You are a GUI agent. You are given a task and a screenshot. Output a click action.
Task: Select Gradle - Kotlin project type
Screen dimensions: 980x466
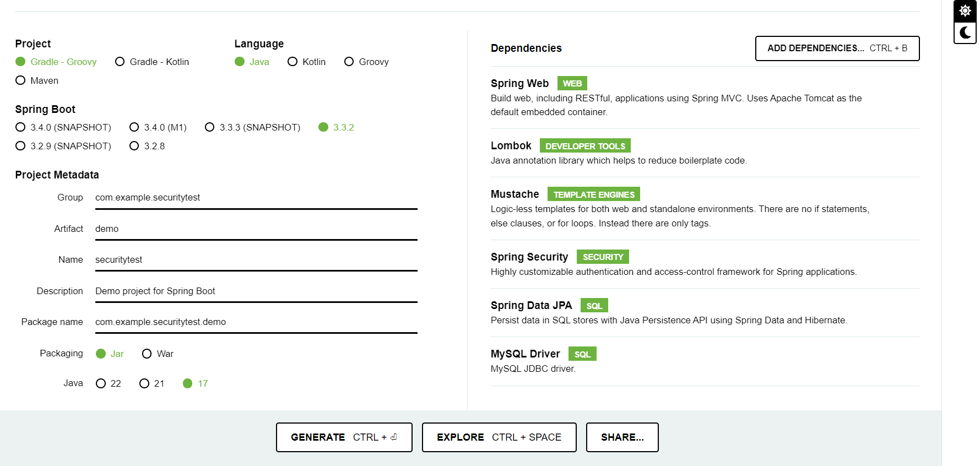tap(152, 62)
